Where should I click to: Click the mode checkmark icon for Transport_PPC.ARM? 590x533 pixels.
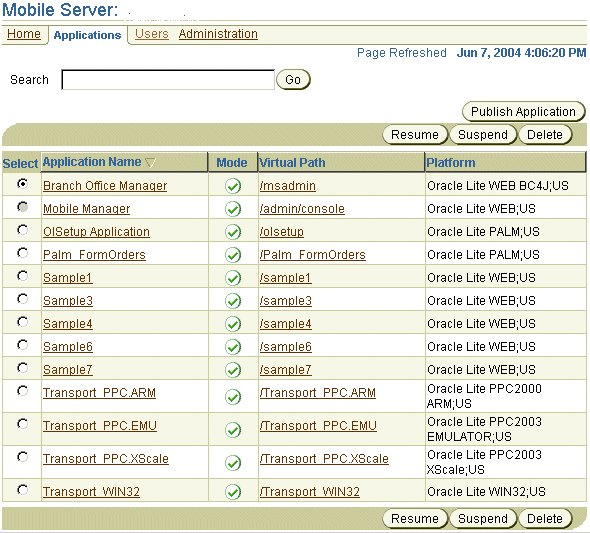point(233,396)
